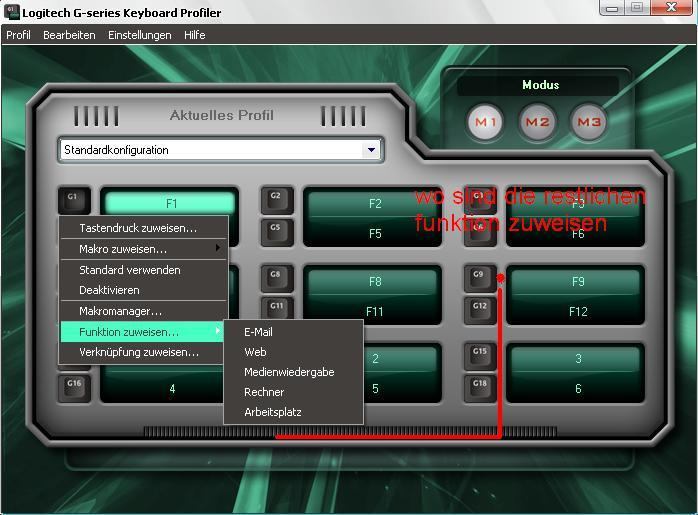Click the assignment slot labeled 6
This screenshot has height=515, width=698.
coord(576,388)
